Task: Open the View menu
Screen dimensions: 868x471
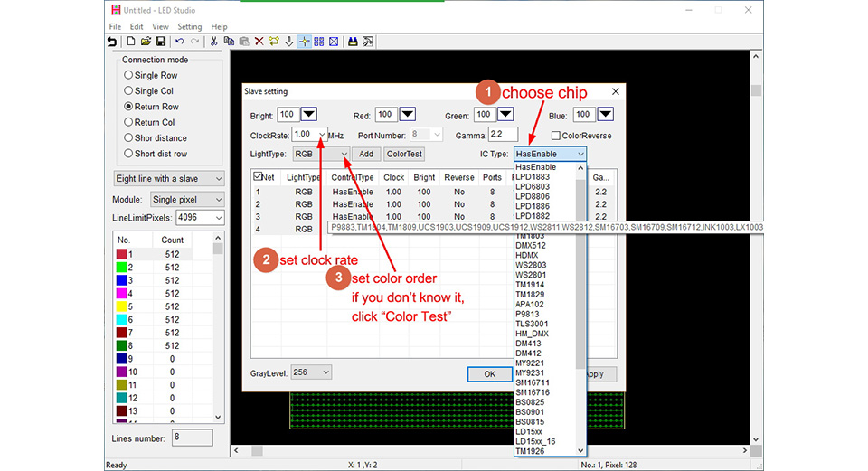Action: (x=160, y=26)
